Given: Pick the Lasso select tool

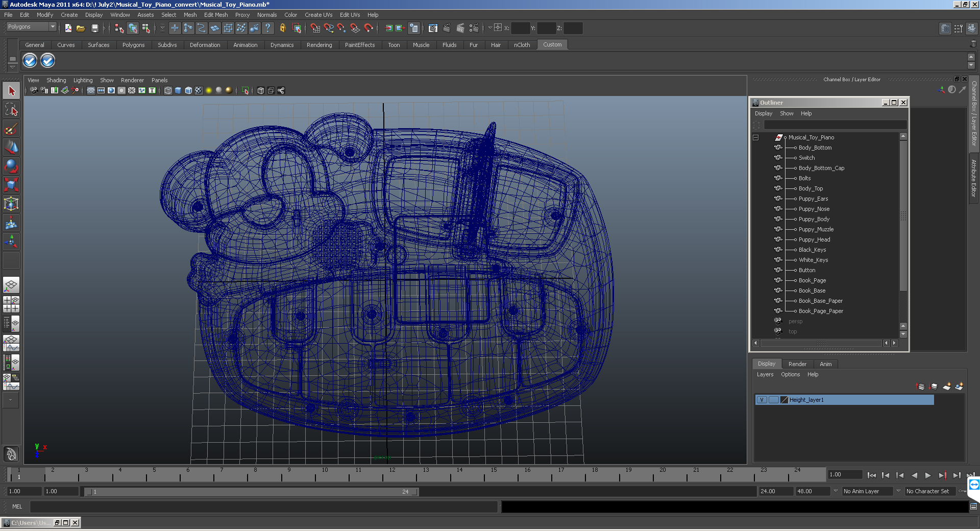Looking at the screenshot, I should 11,109.
